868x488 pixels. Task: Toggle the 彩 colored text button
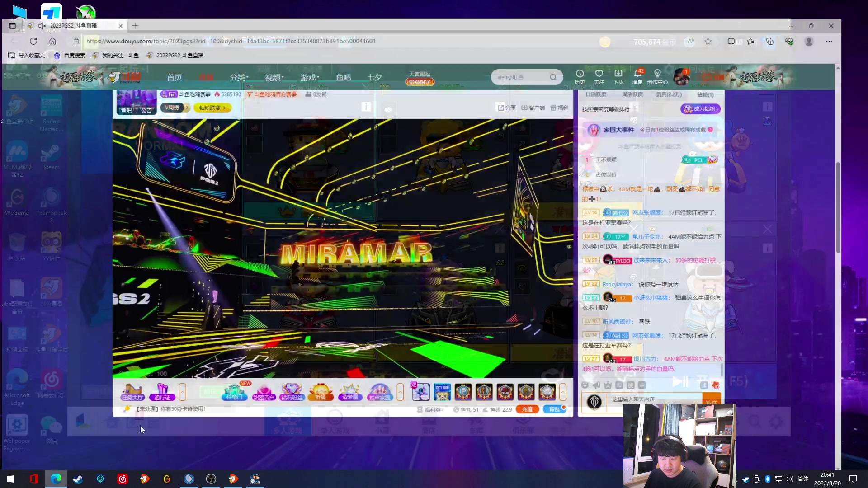[x=619, y=385]
